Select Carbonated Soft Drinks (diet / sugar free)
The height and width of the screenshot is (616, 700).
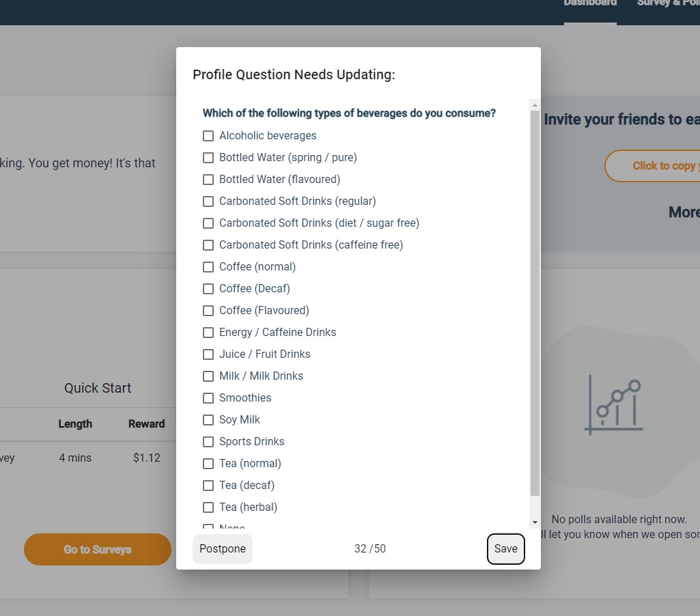click(208, 223)
